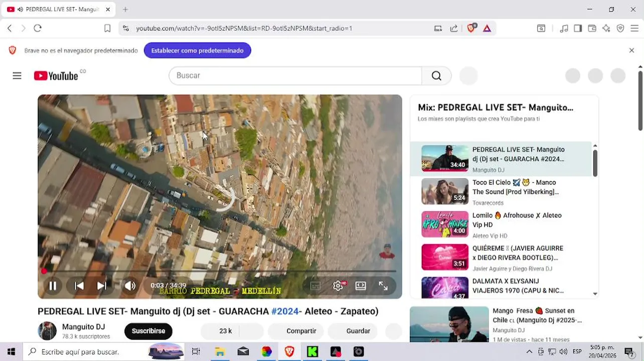644x361 pixels.
Task: Expand hidden system tray icons
Action: point(529,352)
